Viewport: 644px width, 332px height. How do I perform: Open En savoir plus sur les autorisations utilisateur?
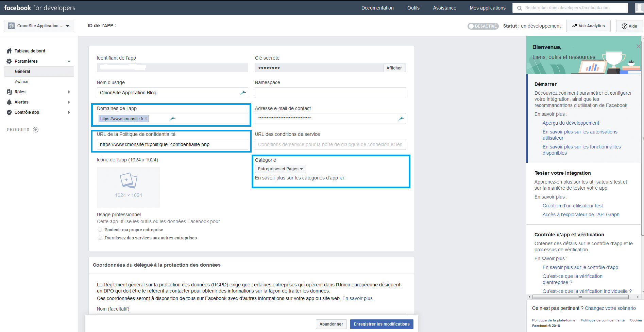580,135
